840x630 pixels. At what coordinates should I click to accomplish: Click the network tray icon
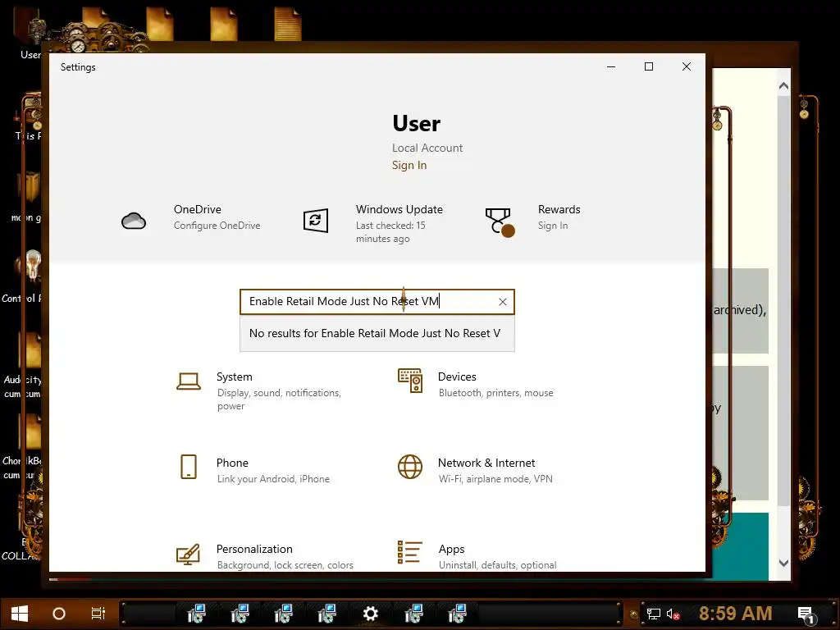654,614
